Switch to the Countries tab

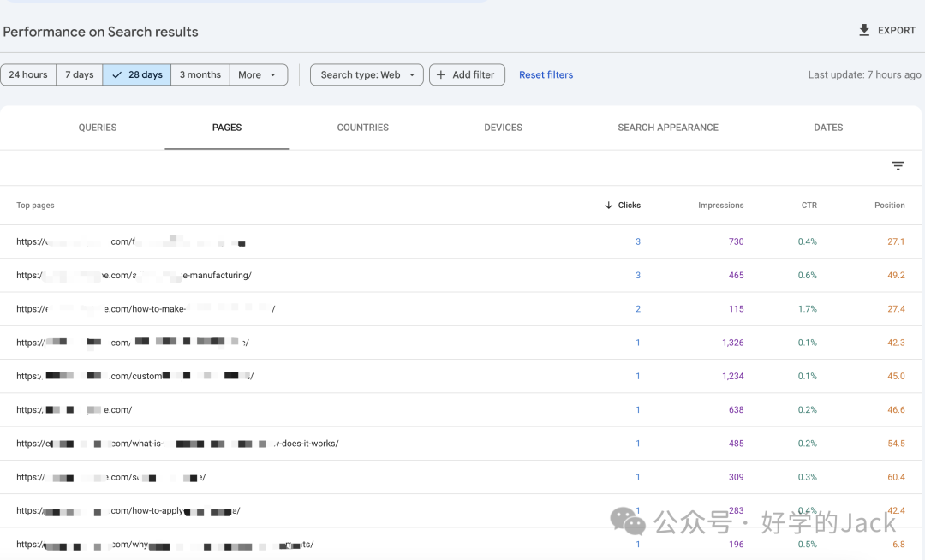[x=363, y=128]
